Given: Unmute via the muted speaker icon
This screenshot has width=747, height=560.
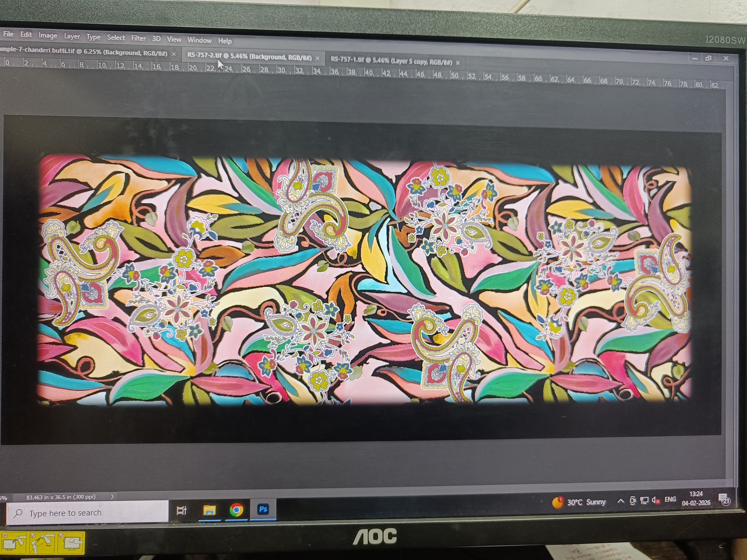Looking at the screenshot, I should [655, 500].
